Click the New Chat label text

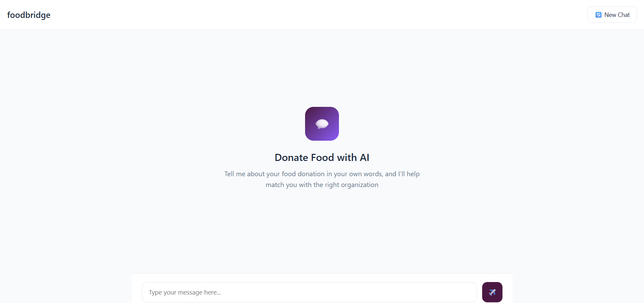coord(617,15)
